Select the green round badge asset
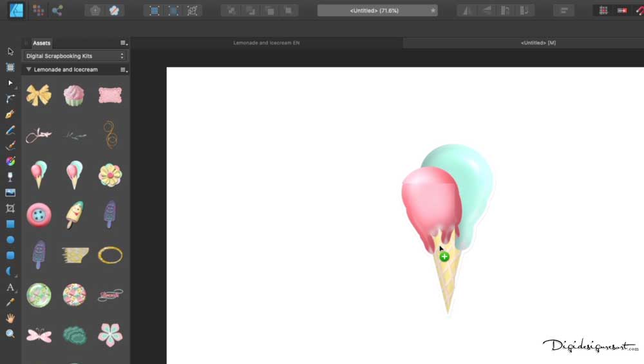644x364 pixels. coord(39,295)
